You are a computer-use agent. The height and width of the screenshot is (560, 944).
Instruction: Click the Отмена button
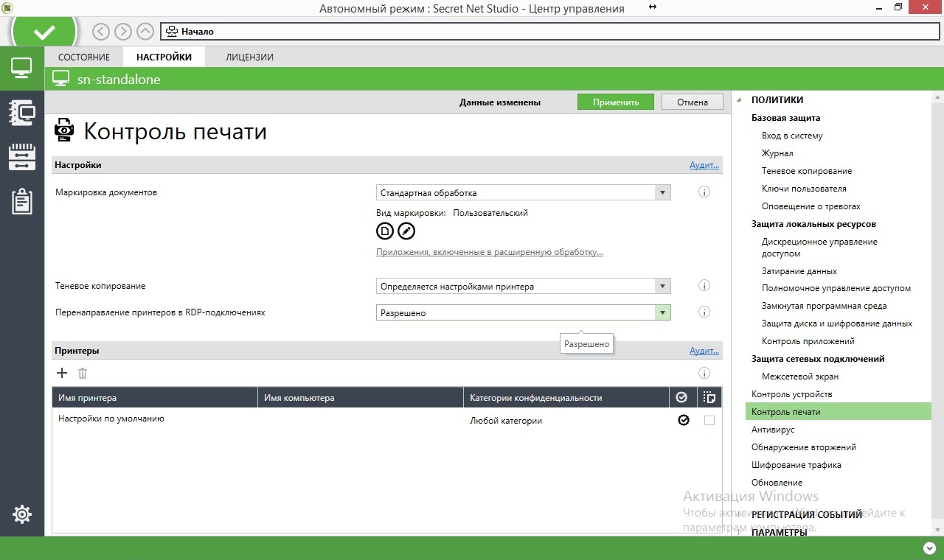pyautogui.click(x=693, y=102)
